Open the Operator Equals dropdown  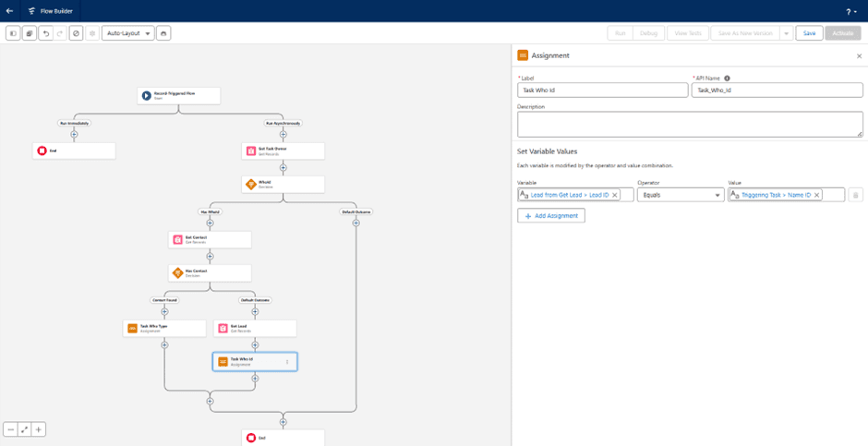[x=681, y=195]
